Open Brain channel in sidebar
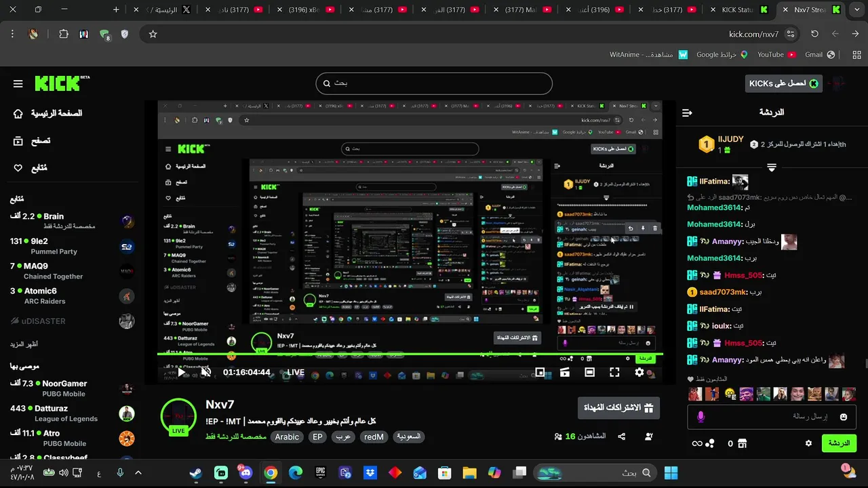 (x=72, y=221)
